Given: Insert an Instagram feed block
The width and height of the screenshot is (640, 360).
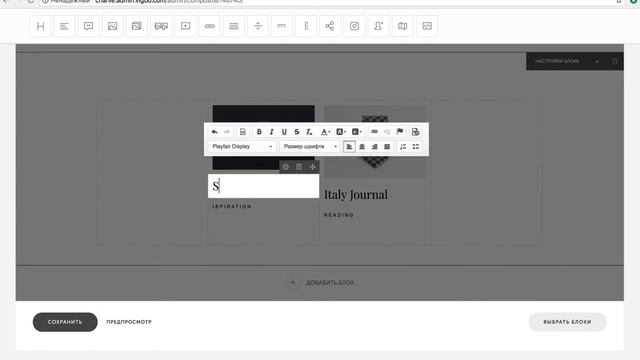Looking at the screenshot, I should coord(354,26).
